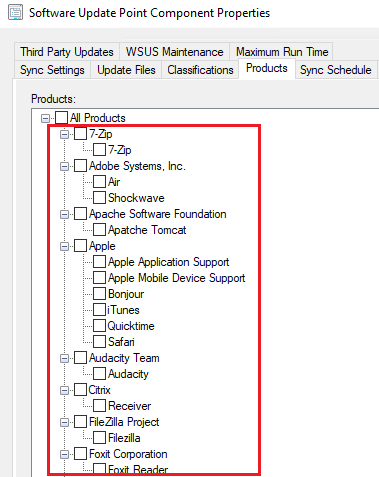Open the Classifications tab
379x477 pixels.
200,70
